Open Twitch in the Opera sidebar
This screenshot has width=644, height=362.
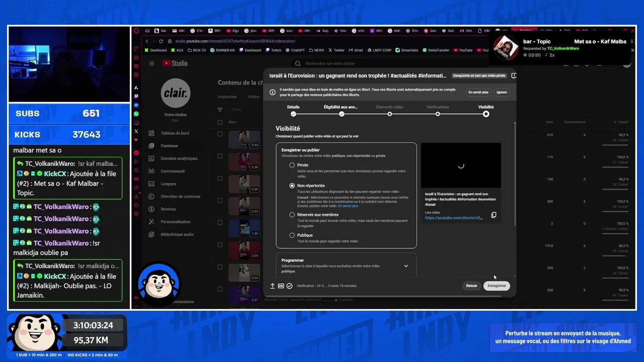click(x=136, y=96)
